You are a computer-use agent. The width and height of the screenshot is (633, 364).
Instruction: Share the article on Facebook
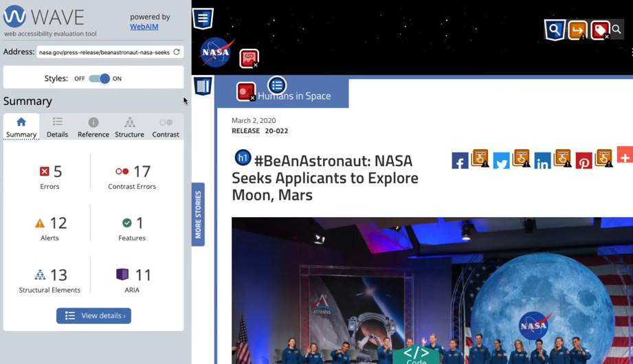(x=460, y=161)
